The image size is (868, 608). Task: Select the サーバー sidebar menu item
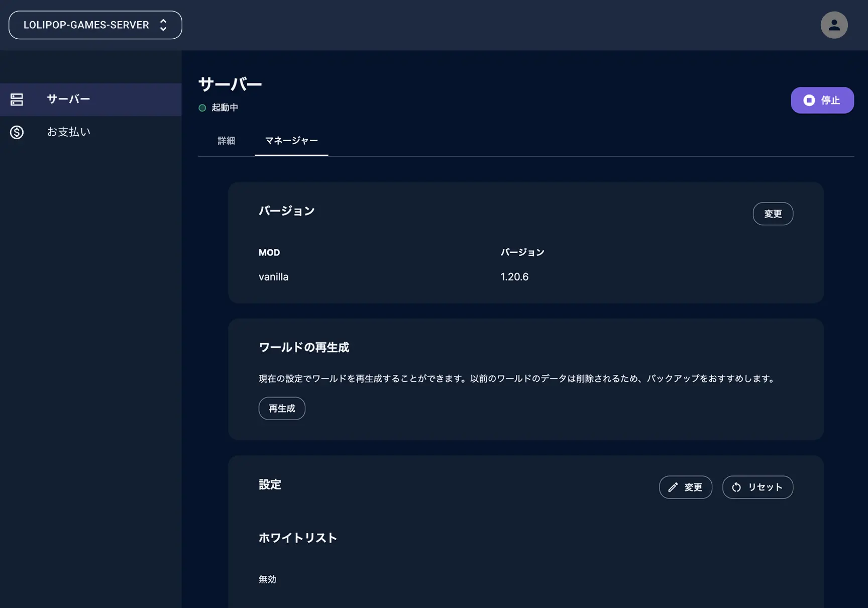(90, 99)
